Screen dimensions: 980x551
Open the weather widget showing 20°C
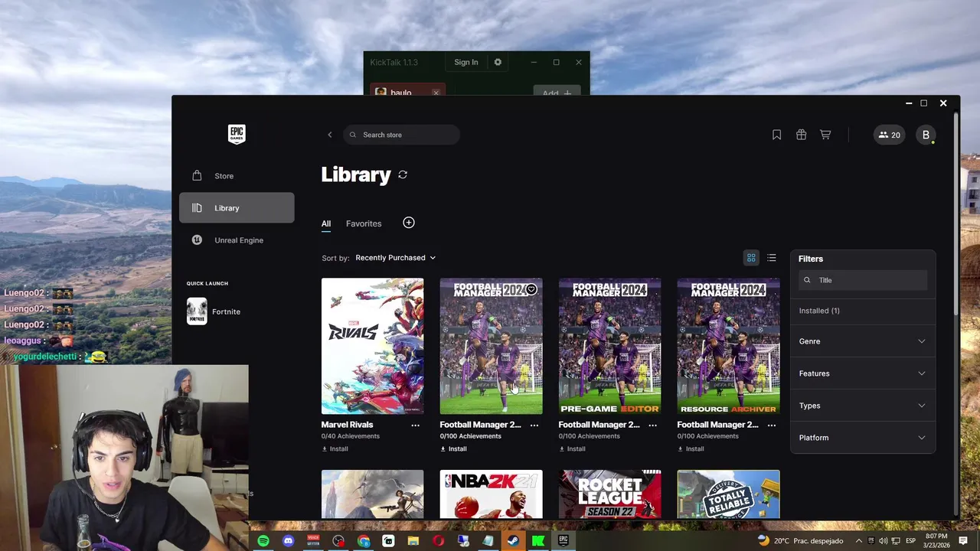point(799,540)
